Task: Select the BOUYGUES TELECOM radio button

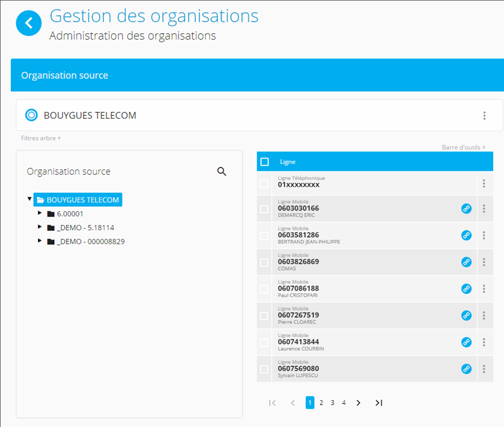Action: pyautogui.click(x=31, y=115)
